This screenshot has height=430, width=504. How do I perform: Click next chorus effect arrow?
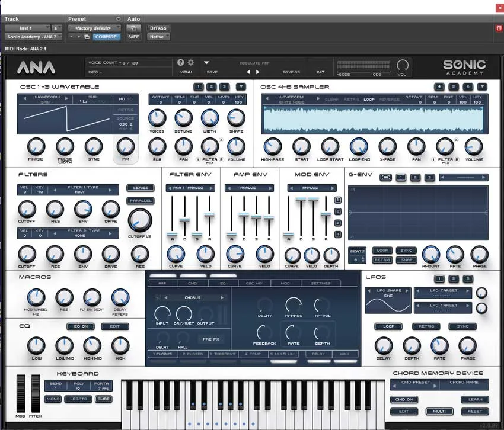pyautogui.click(x=222, y=298)
